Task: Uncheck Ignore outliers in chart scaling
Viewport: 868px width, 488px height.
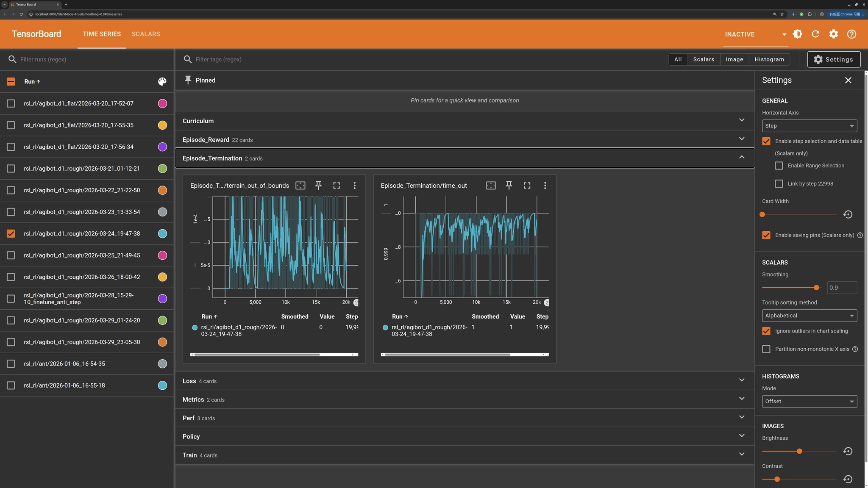Action: (x=766, y=331)
